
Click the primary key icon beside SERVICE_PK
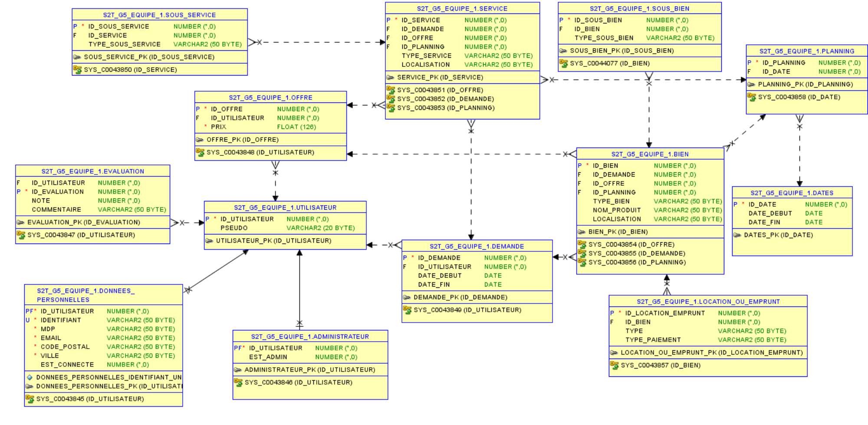click(x=390, y=78)
